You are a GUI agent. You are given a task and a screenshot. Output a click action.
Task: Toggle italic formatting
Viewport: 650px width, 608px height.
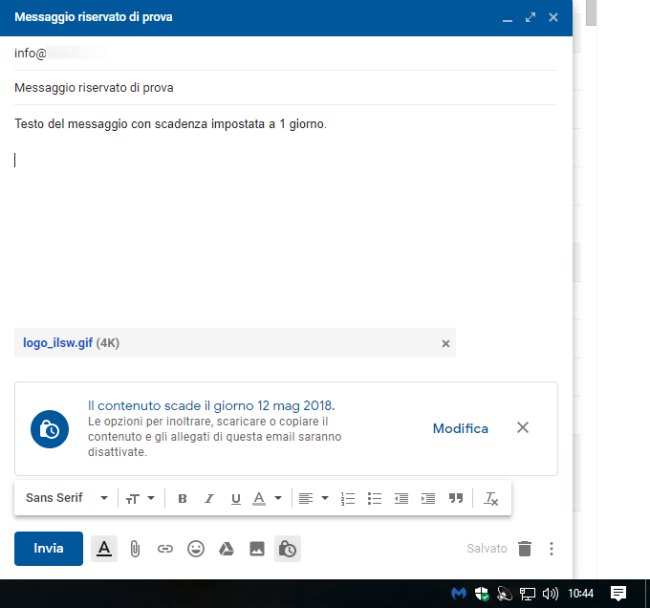209,498
